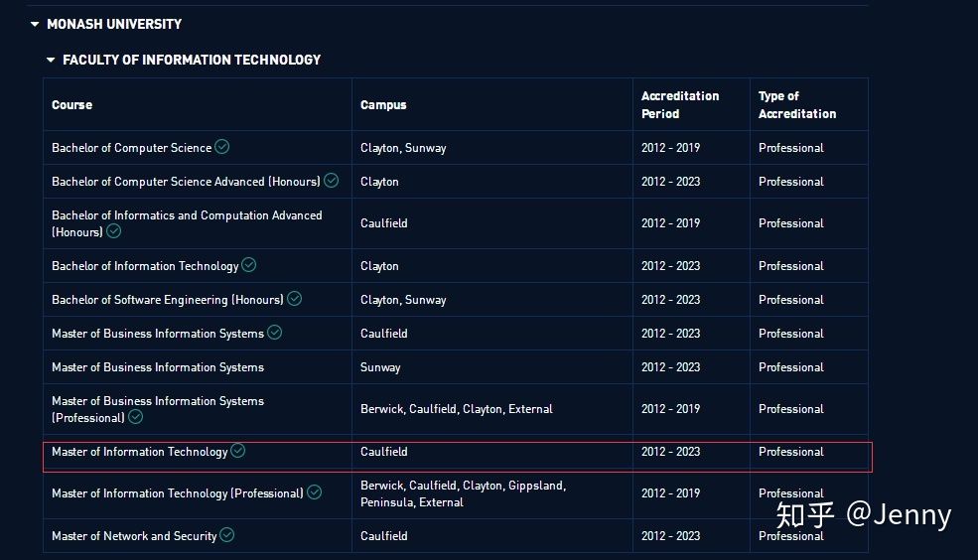This screenshot has height=560, width=978.
Task: Click checkmark icon next to Software Engineering (Honours)
Action: click(295, 299)
